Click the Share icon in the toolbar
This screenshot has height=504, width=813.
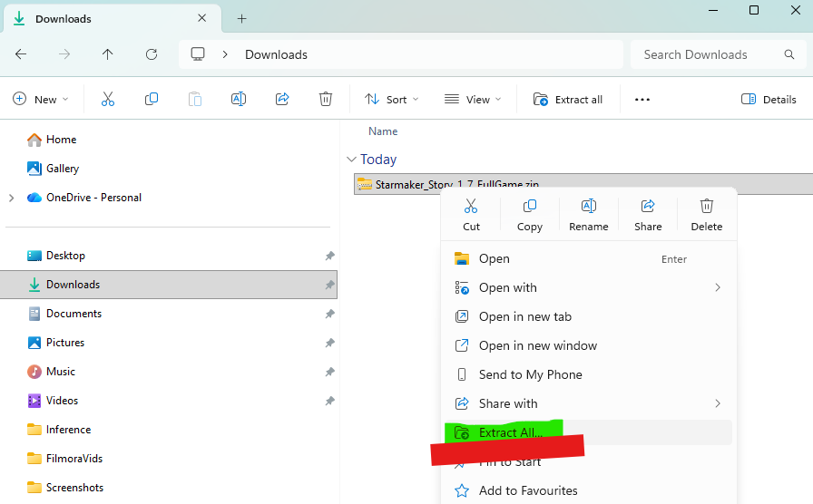282,99
